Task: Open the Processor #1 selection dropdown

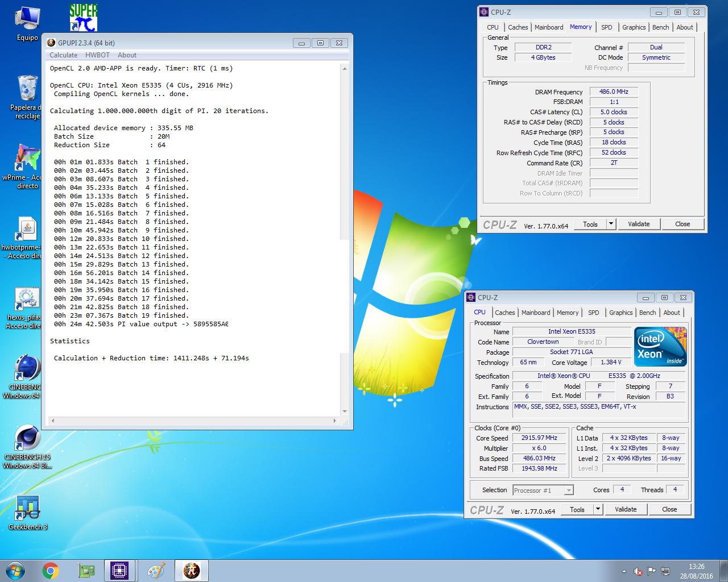Action: click(543, 490)
